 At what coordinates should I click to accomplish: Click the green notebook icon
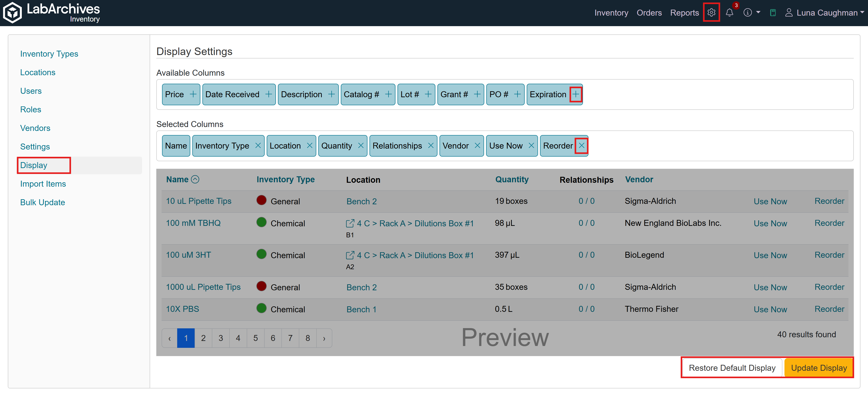tap(773, 13)
